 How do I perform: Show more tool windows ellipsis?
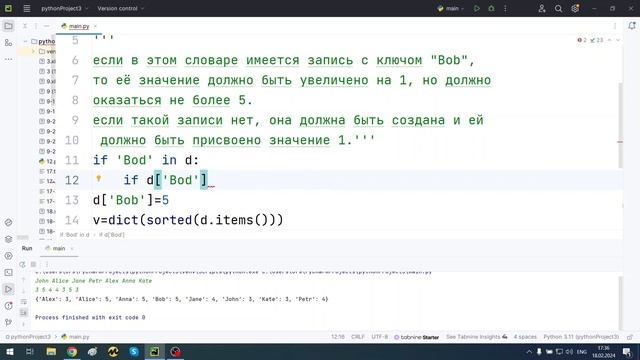click(8, 59)
